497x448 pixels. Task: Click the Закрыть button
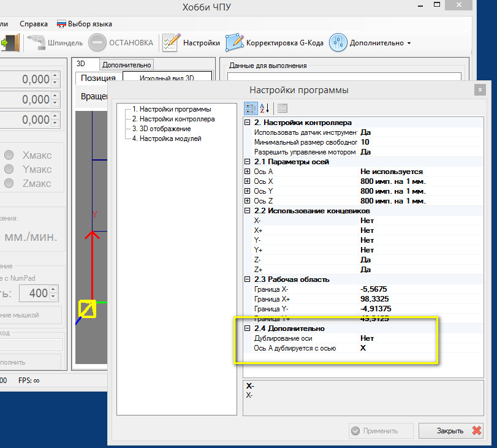coord(450,431)
